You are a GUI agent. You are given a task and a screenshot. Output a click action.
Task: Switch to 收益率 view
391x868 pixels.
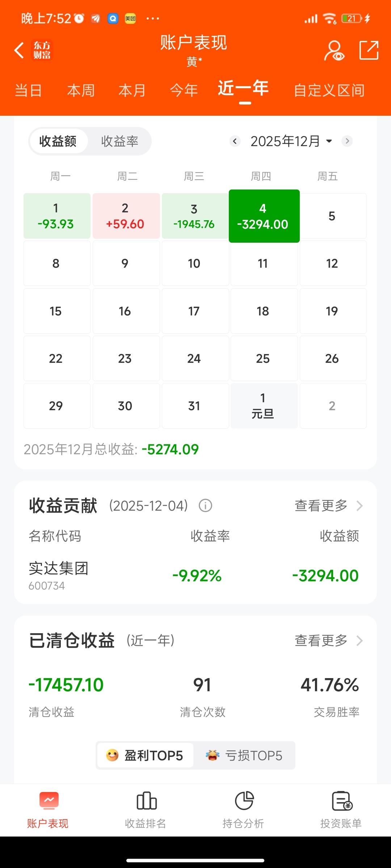point(119,141)
